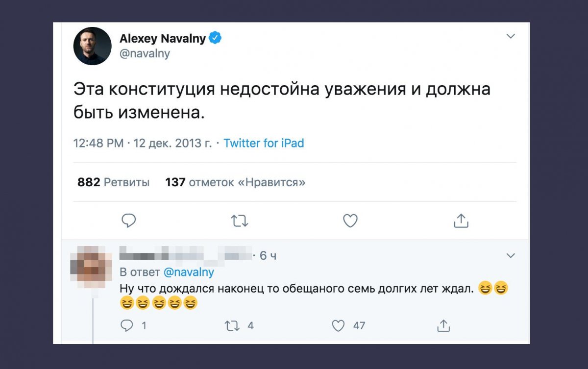Open @navalny mention in the reply
588x369 pixels.
pos(188,272)
